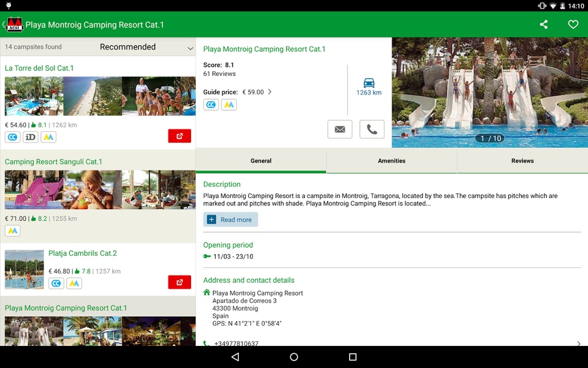Expand the phone number row chevron
This screenshot has height=368, width=588.
tap(579, 343)
